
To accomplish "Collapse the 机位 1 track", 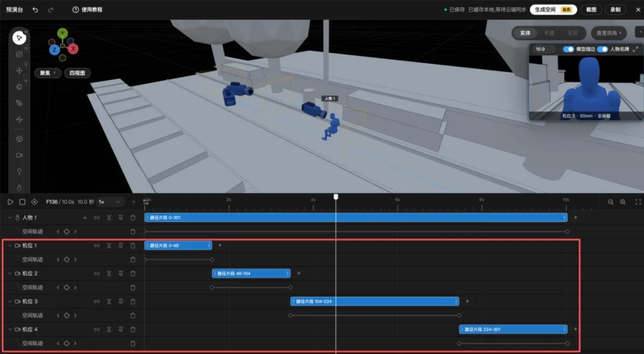I will click(10, 246).
